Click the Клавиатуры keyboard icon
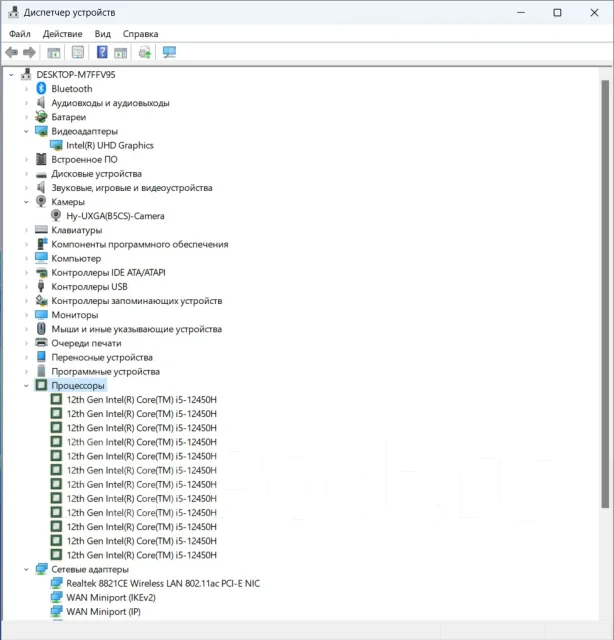Viewport: 614px width, 640px height. coord(41,229)
